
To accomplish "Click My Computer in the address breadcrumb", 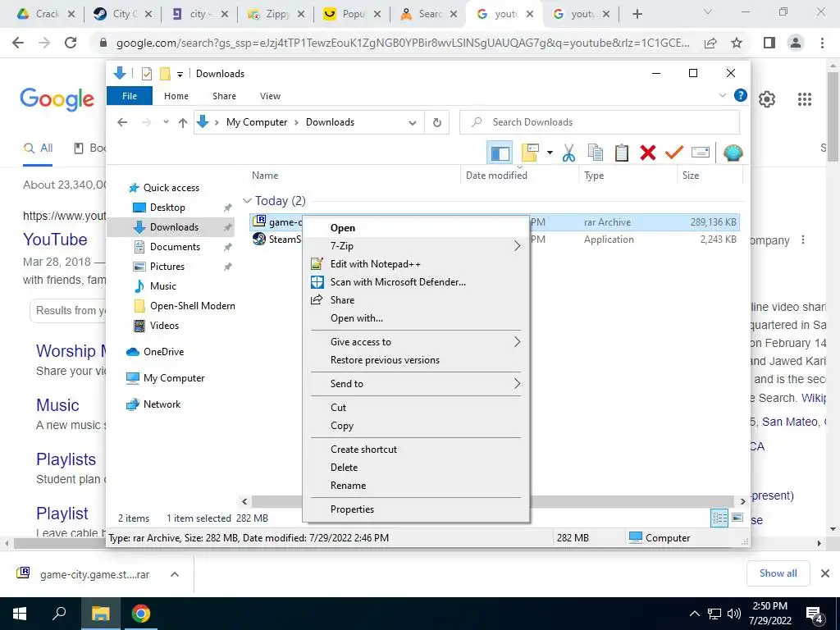I will [x=257, y=122].
